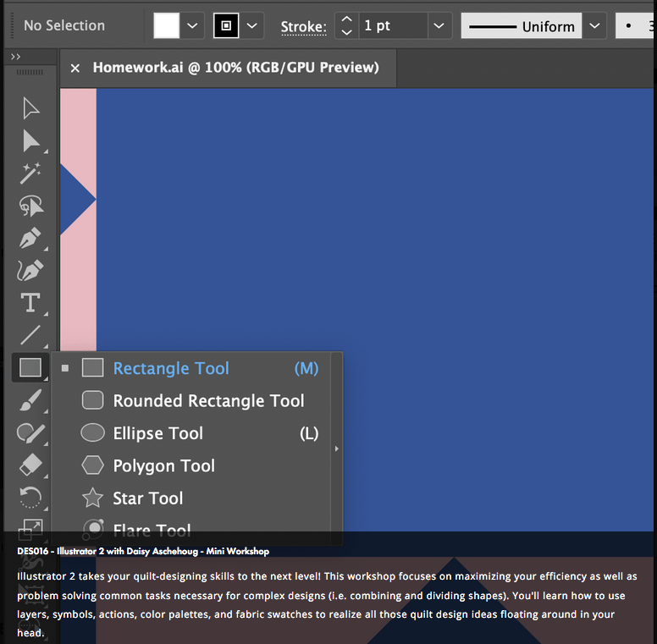Choose the Lasso tool

[x=30, y=206]
